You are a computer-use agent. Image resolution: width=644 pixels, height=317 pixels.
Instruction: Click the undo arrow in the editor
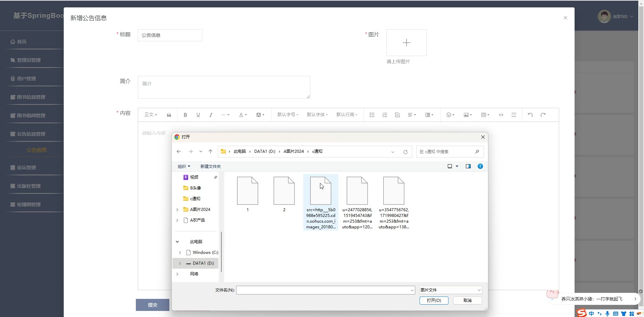tap(530, 115)
